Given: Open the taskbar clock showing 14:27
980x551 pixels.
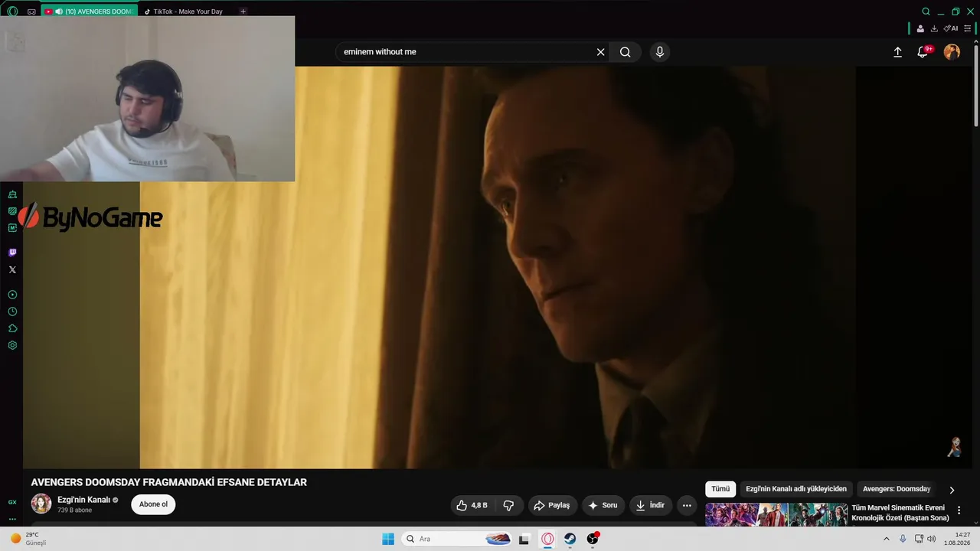Looking at the screenshot, I should click(x=957, y=539).
